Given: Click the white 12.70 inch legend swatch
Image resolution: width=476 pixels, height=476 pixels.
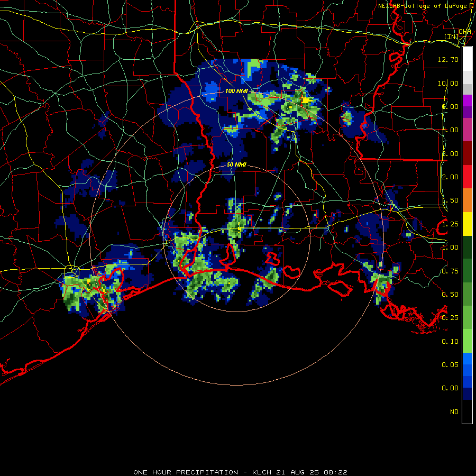Looking at the screenshot, I should tap(467, 59).
